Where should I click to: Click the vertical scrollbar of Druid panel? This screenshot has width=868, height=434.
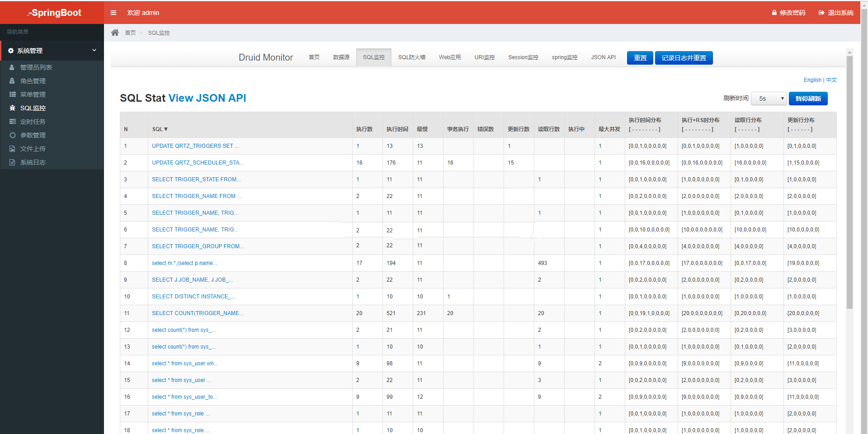[849, 181]
